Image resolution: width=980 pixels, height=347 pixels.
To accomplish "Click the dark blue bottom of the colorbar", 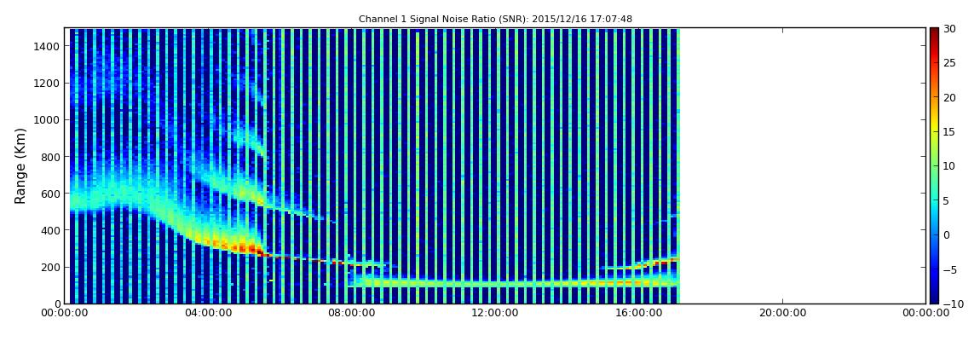I will (x=934, y=298).
